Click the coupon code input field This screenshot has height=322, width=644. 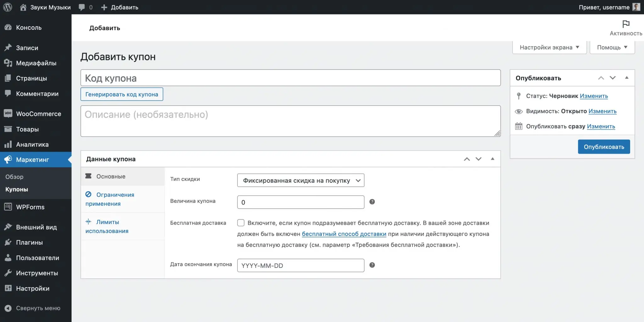pyautogui.click(x=291, y=78)
